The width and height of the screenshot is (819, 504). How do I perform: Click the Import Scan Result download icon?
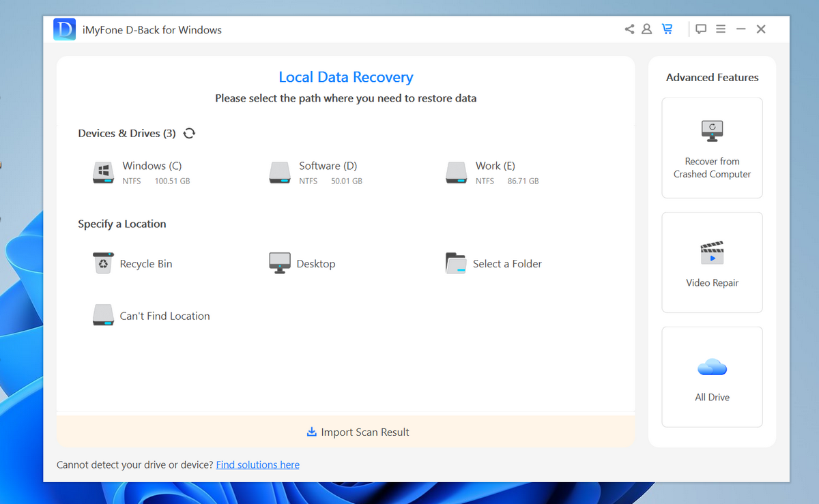[x=312, y=432]
